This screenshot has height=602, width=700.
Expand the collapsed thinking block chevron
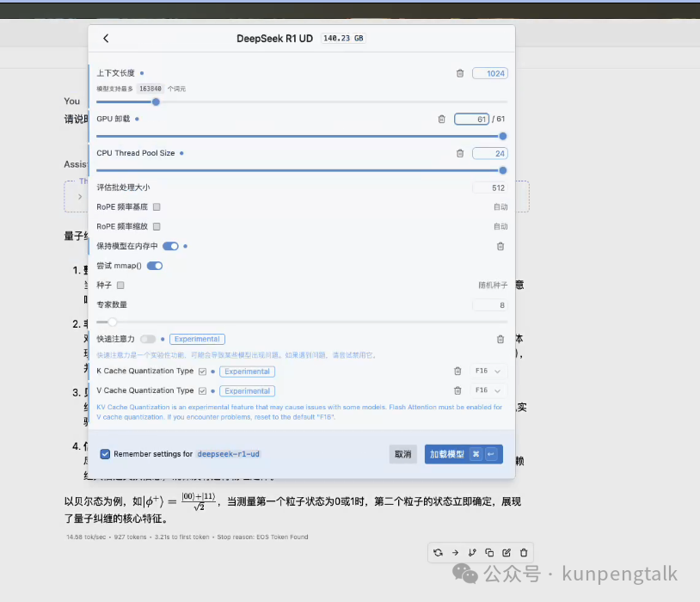(80, 196)
